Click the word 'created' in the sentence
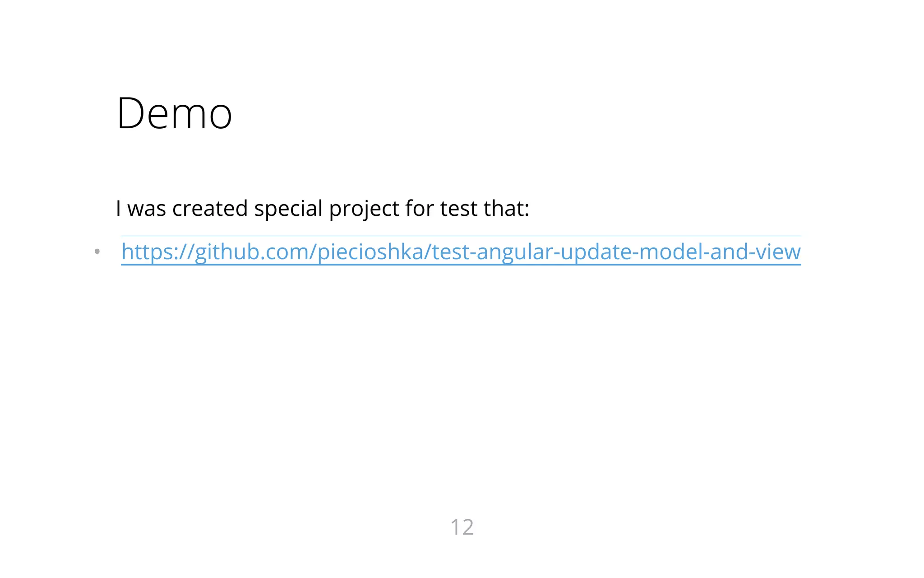Image resolution: width=924 pixels, height=578 pixels. pyautogui.click(x=210, y=209)
